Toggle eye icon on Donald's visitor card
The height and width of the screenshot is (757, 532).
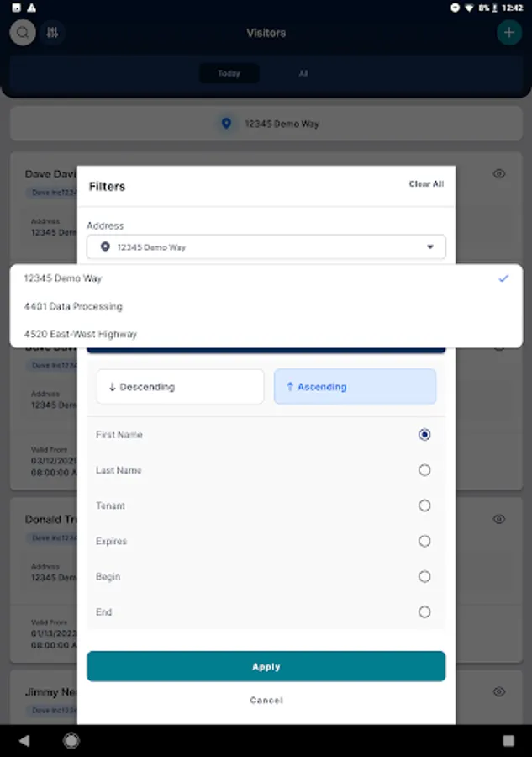[499, 519]
